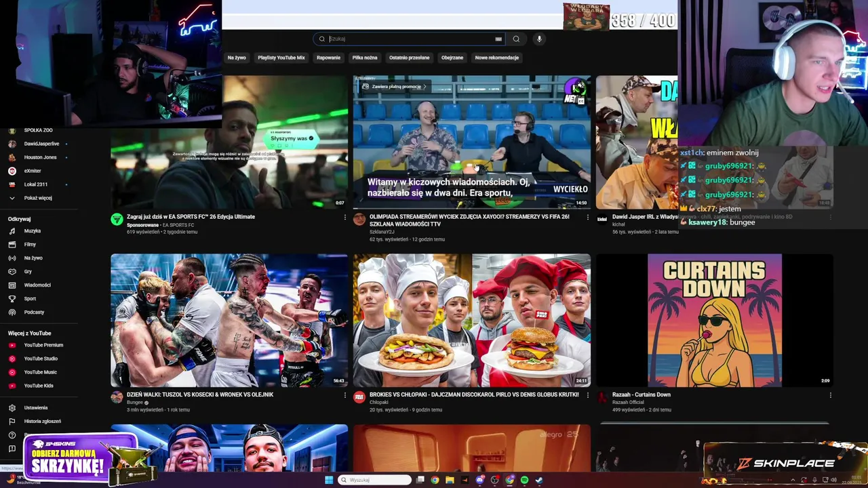This screenshot has width=868, height=488.
Task: Click the YouTube Szukaj search field
Action: pyautogui.click(x=409, y=39)
